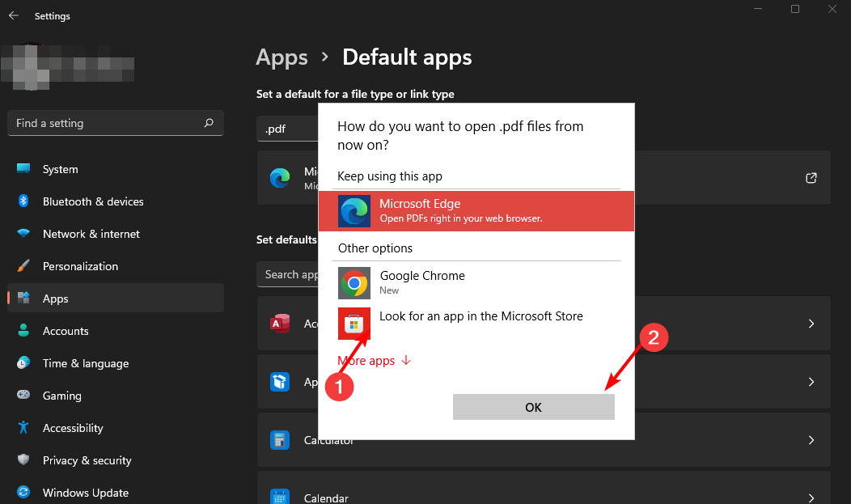The image size is (851, 504).
Task: Open Accounts settings
Action: tap(116, 331)
